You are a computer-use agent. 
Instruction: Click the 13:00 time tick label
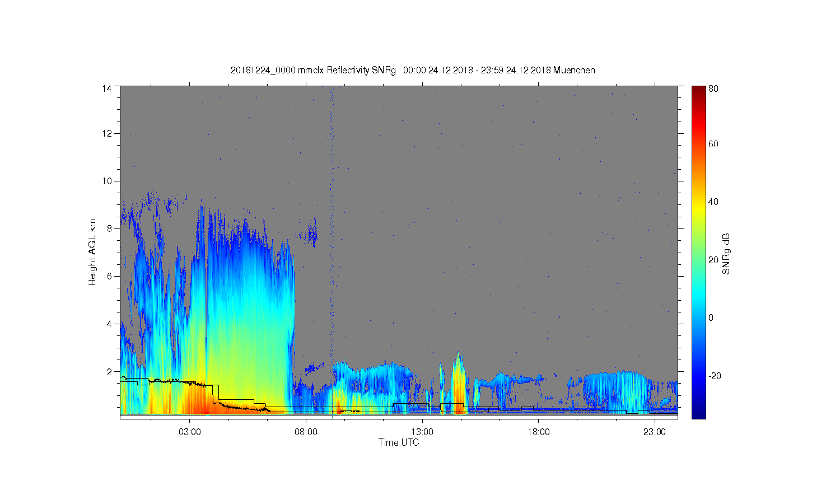tap(422, 432)
